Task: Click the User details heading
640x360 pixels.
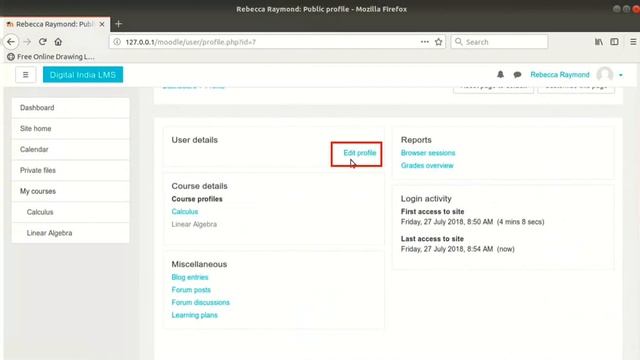Action: click(x=194, y=140)
